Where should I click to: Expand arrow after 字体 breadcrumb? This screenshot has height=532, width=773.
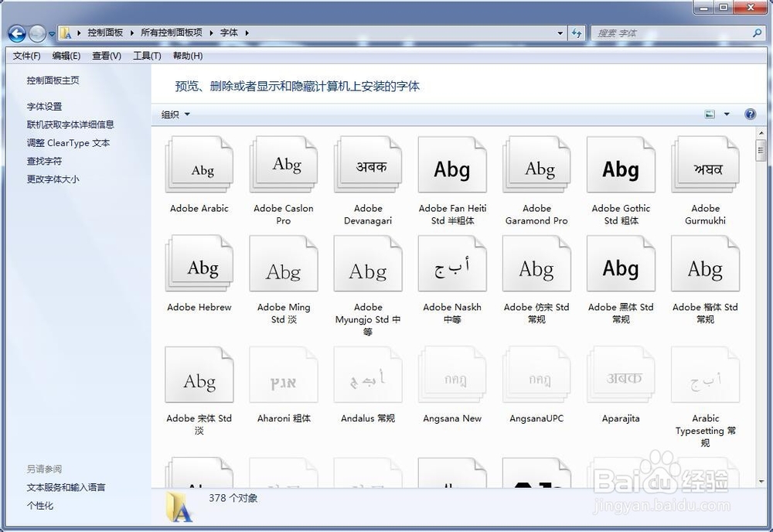click(x=247, y=33)
